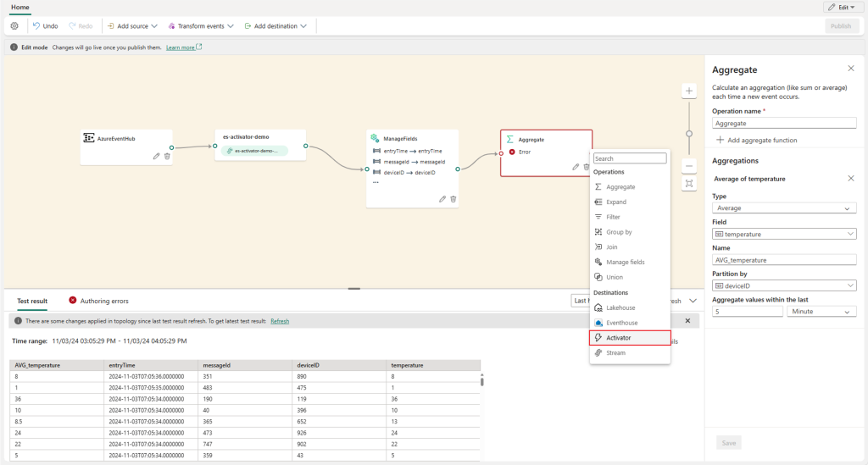Follow the Learn more link
The width and height of the screenshot is (868, 465).
[183, 47]
